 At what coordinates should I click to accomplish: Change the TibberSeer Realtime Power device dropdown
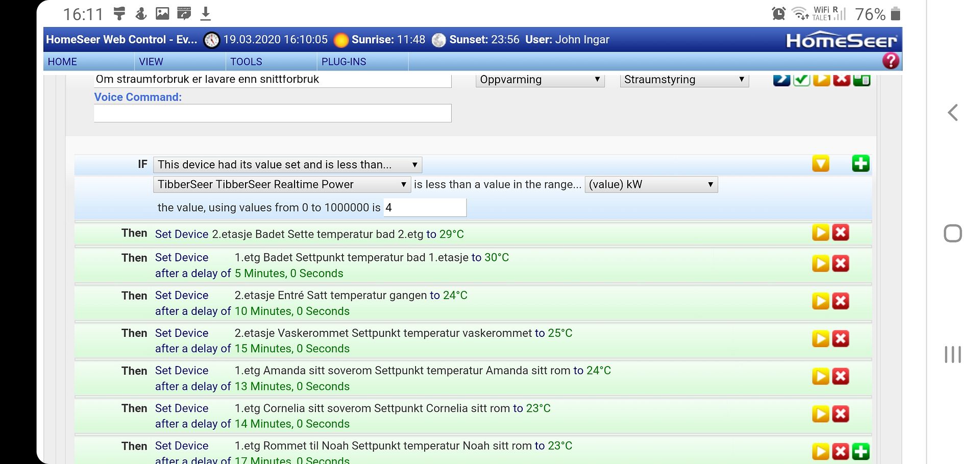(282, 184)
